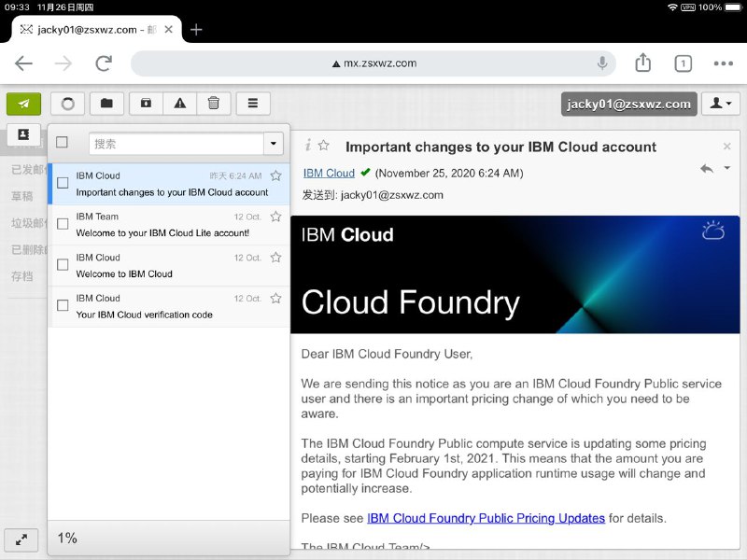Reply using the curved arrow icon

(x=707, y=168)
